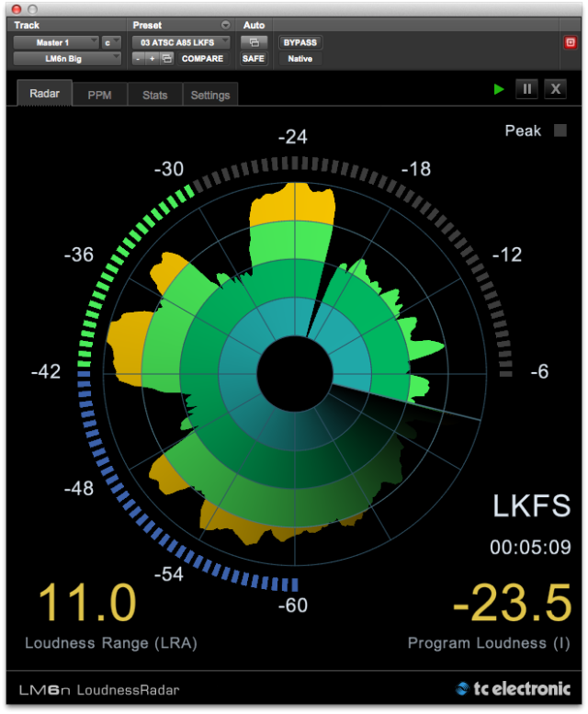Click the COMPARE button

point(202,59)
